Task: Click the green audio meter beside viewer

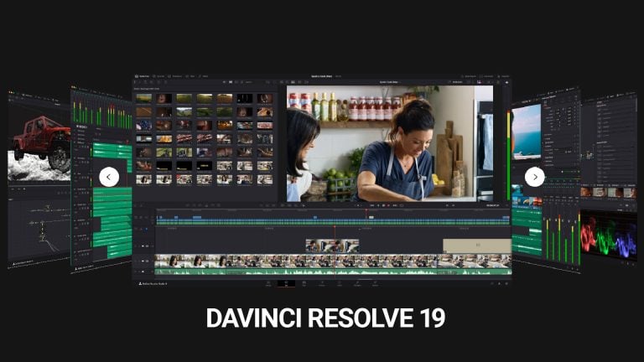Action: tap(508, 156)
